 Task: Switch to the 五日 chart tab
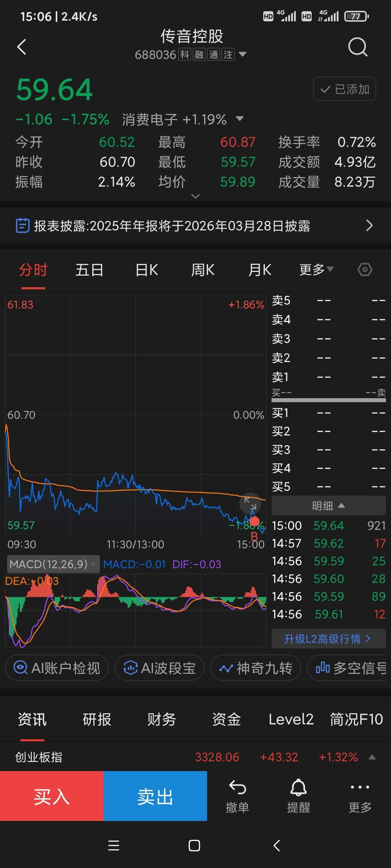(89, 270)
